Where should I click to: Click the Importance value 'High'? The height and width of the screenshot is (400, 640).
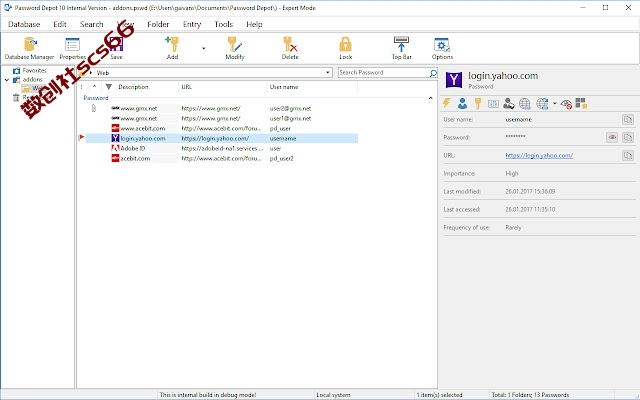[512, 173]
